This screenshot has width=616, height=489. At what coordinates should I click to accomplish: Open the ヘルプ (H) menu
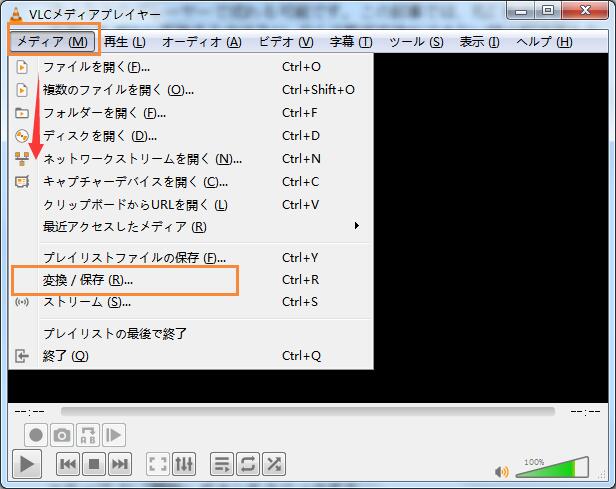click(x=544, y=41)
